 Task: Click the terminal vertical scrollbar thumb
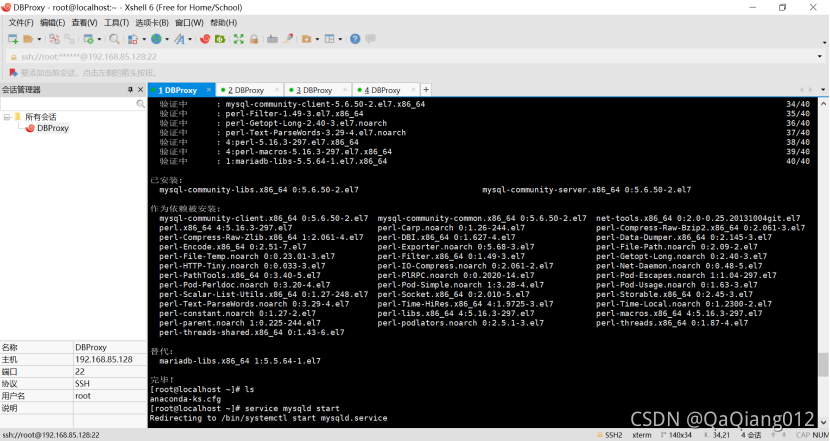(823, 364)
